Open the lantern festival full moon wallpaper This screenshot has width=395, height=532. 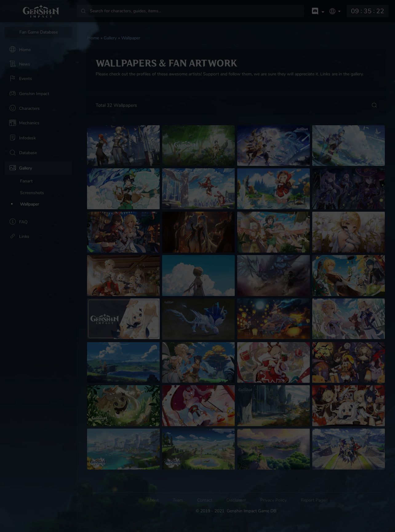[x=273, y=319]
